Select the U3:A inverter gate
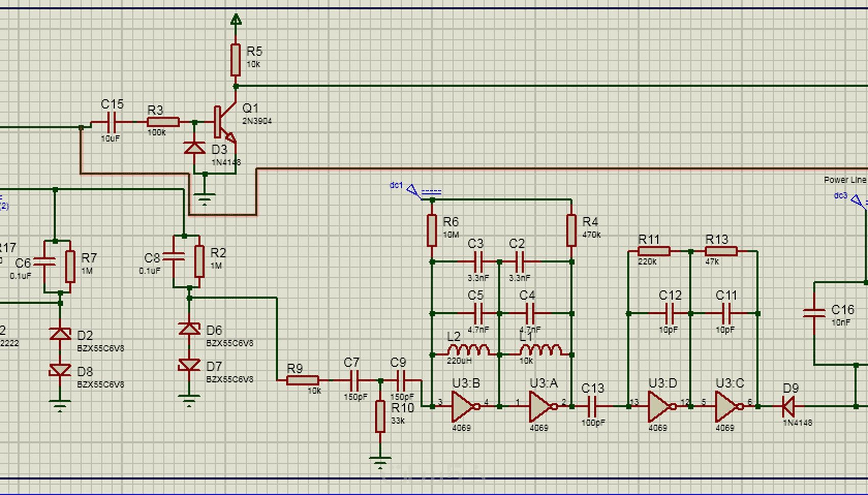868x495 pixels. pyautogui.click(x=543, y=406)
